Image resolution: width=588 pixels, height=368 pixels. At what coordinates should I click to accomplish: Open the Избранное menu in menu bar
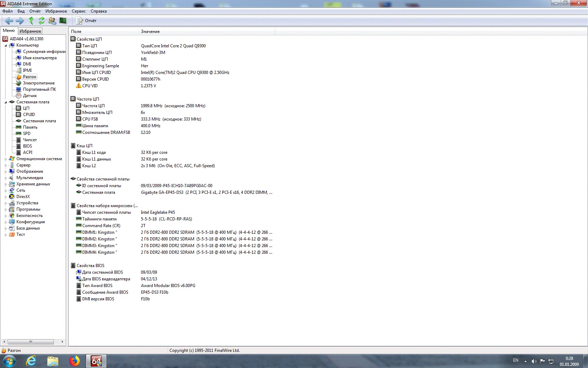point(56,11)
